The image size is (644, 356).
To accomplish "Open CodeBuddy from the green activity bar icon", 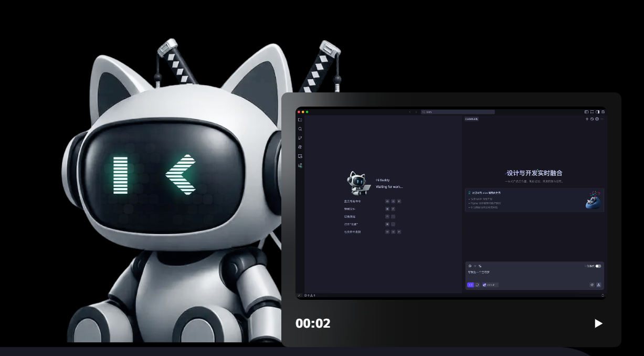I will pyautogui.click(x=300, y=165).
